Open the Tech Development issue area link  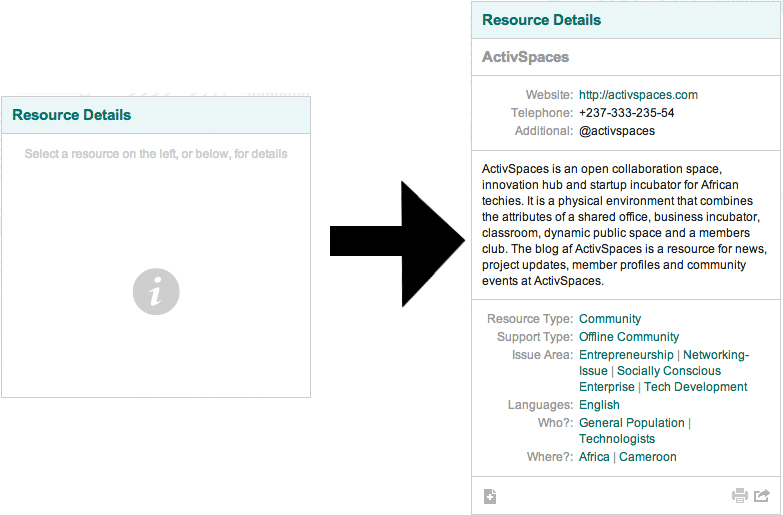(x=696, y=387)
